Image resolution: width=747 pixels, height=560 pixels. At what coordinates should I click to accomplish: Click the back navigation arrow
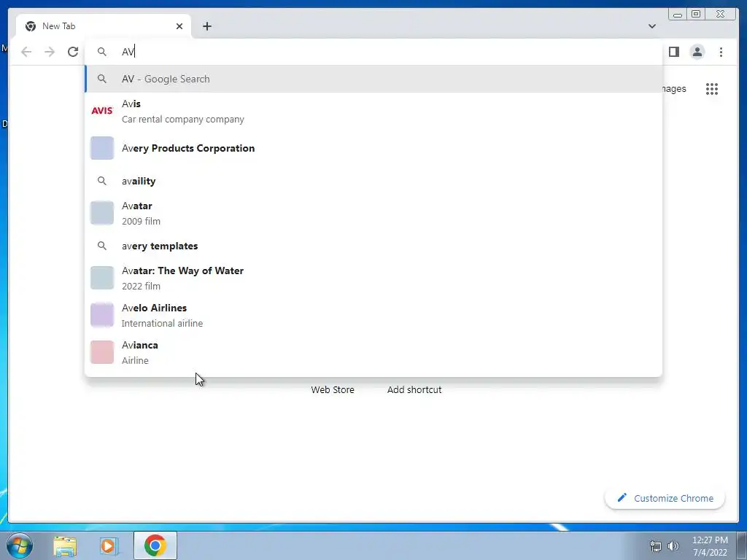[26, 52]
